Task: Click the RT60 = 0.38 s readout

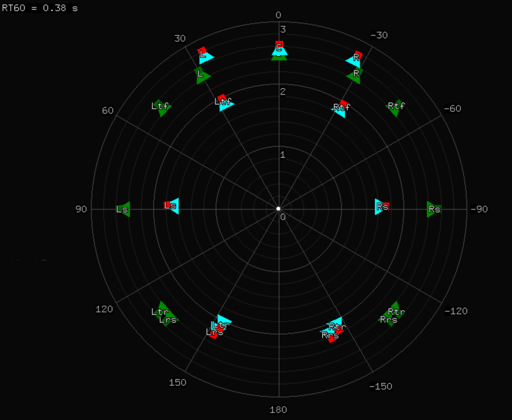Action: pos(40,8)
